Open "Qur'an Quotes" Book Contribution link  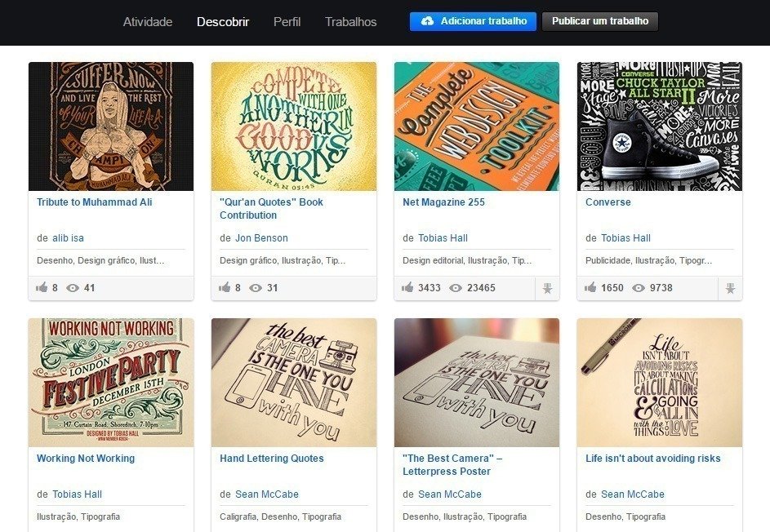[271, 209]
